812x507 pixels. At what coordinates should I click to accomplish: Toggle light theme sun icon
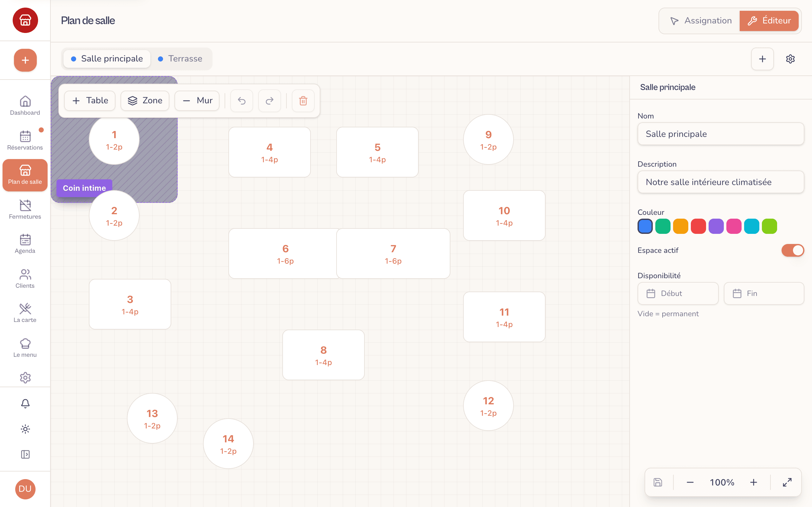click(x=25, y=429)
